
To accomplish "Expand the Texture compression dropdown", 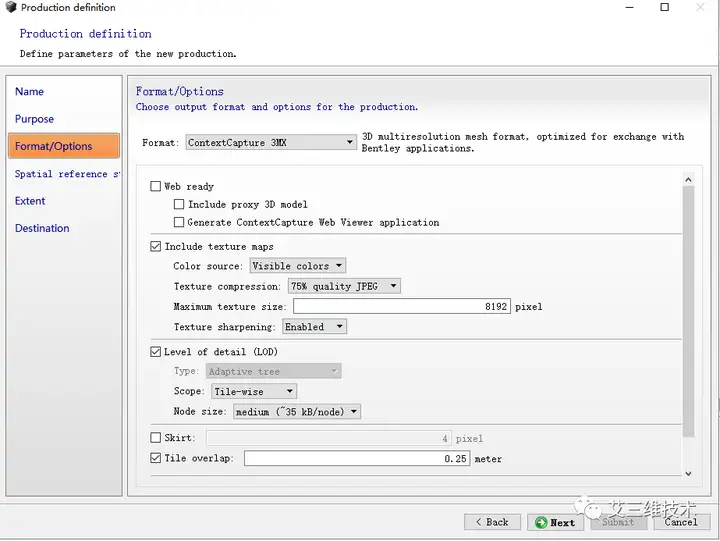I will (x=344, y=286).
